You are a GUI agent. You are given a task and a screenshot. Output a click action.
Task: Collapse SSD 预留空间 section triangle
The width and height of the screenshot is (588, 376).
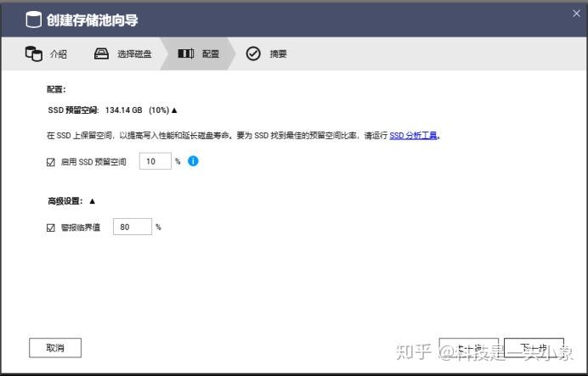pyautogui.click(x=174, y=110)
